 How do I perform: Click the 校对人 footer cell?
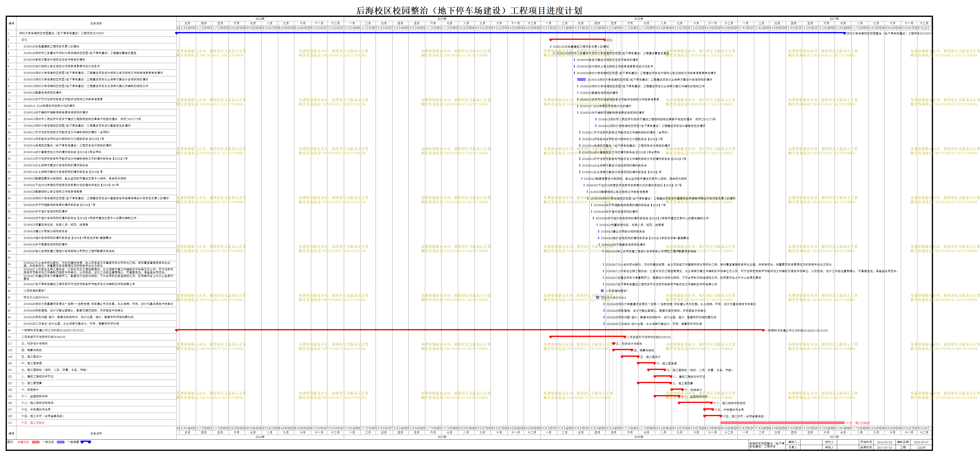829,442
